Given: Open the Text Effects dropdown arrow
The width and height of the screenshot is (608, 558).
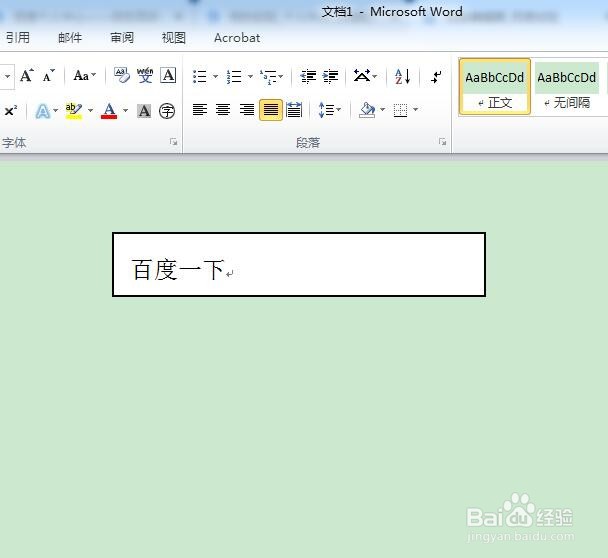Looking at the screenshot, I should click(55, 111).
